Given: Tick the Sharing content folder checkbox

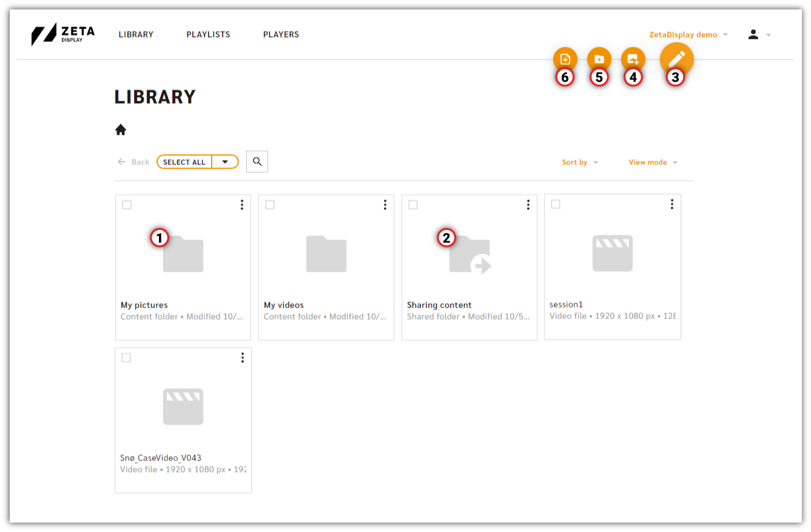Looking at the screenshot, I should [x=413, y=205].
